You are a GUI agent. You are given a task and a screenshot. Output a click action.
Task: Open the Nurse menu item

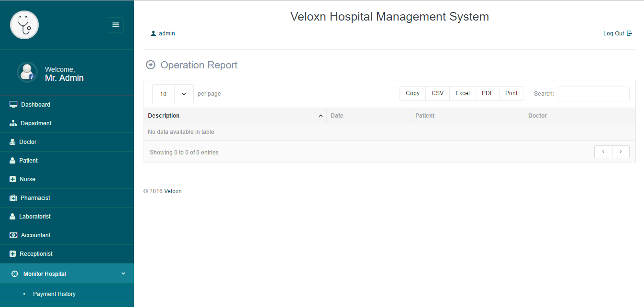point(27,179)
